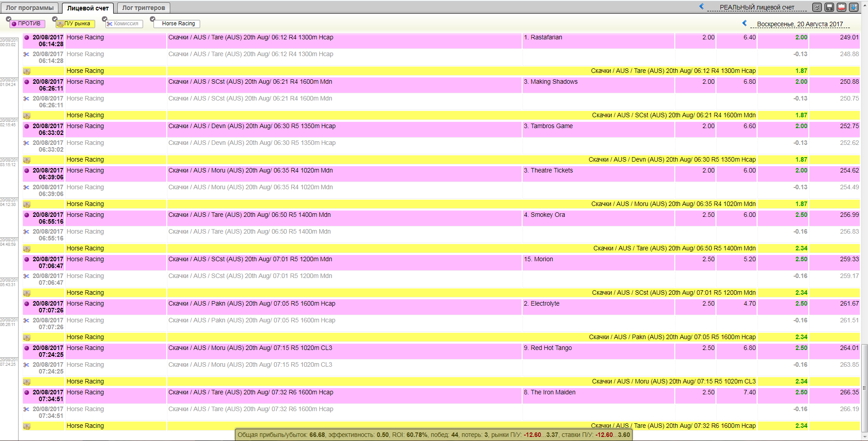Click the purple ball icon on the 06:14:28 bet row

click(x=27, y=38)
